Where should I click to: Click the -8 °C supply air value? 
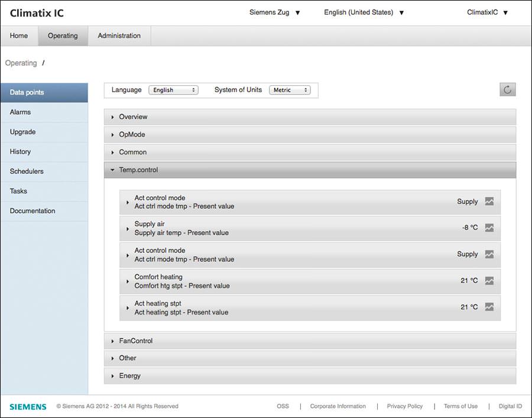click(470, 228)
